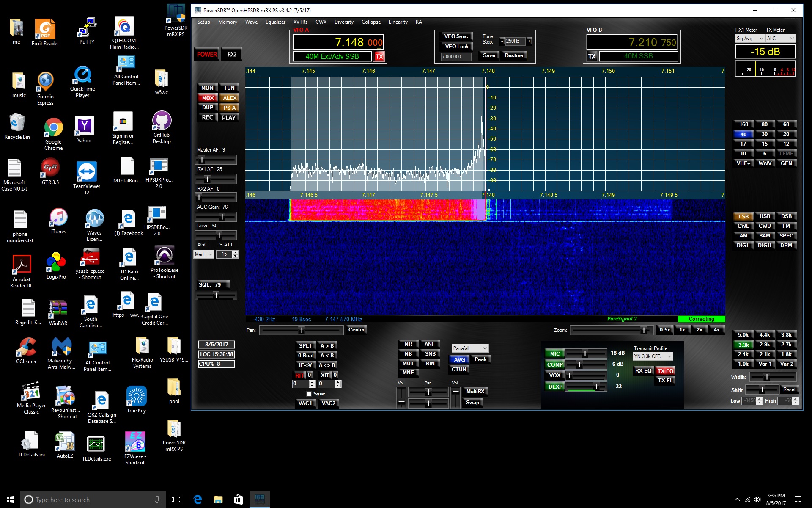Screen dimensions: 812x508
Task: Click the Save button
Action: point(489,55)
